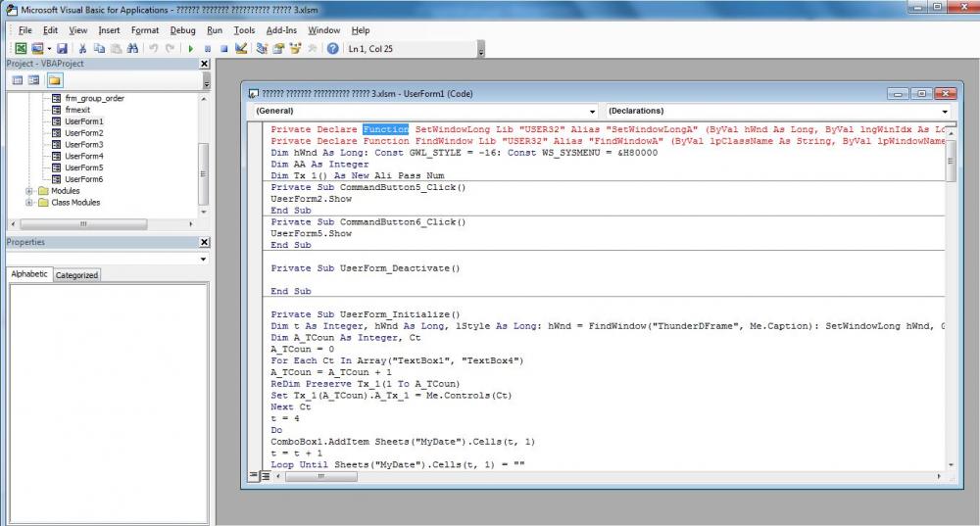Select UserForm1 in project tree
980x526 pixels.
83,121
